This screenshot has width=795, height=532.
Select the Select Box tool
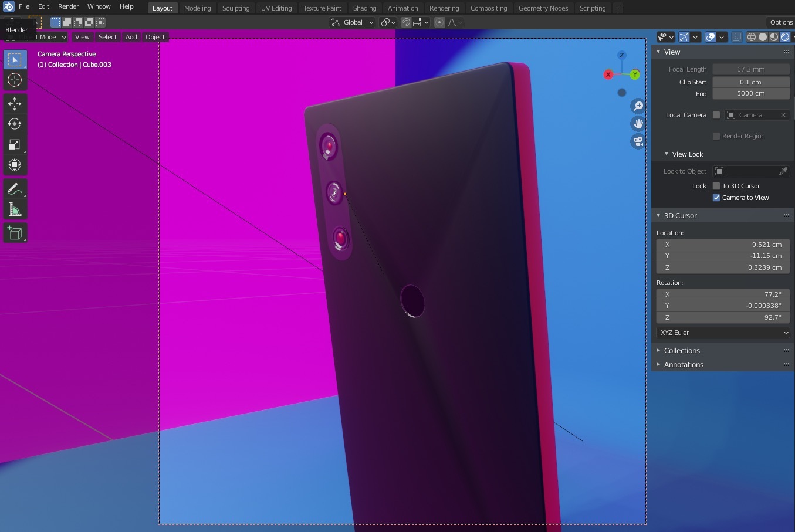(15, 60)
